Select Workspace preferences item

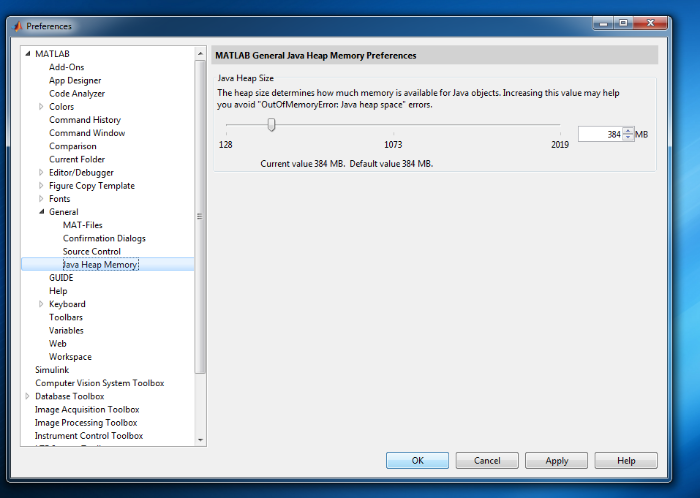point(70,357)
